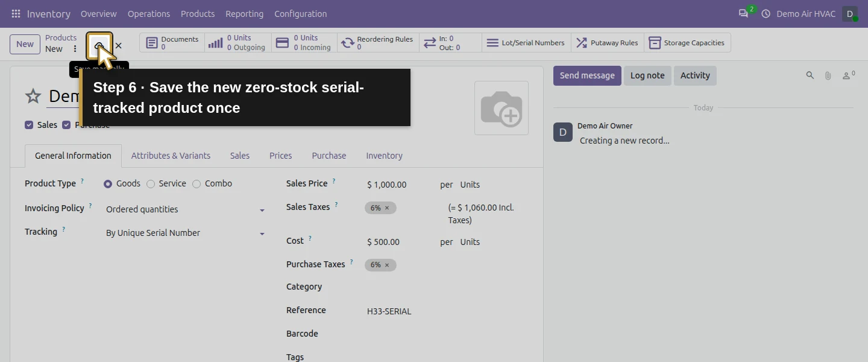Open the Configuration menu
Screen dimensions: 868x362
(x=301, y=13)
